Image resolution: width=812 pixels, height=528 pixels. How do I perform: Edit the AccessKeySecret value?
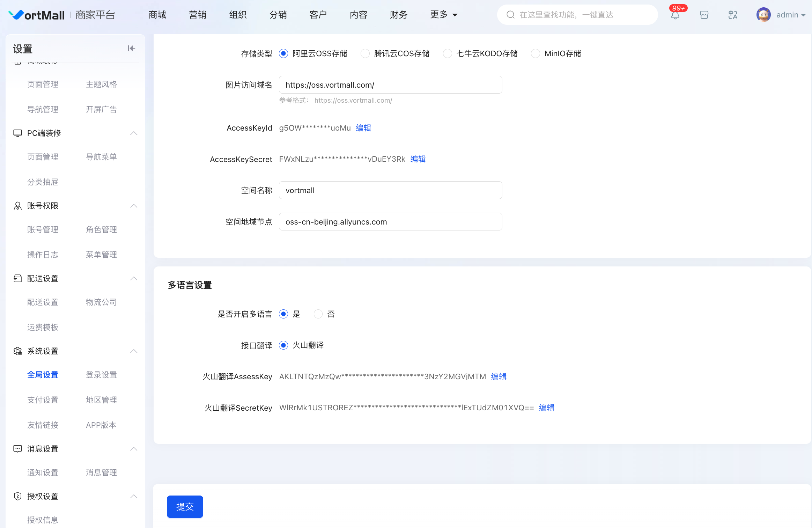click(x=418, y=159)
